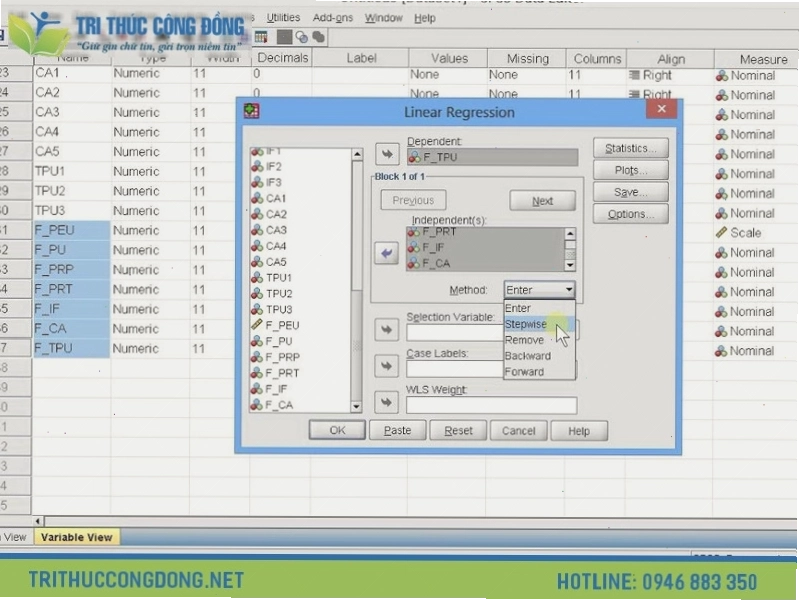The height and width of the screenshot is (601, 799).
Task: Click the Linear Regression dialog title icon
Action: tap(251, 111)
